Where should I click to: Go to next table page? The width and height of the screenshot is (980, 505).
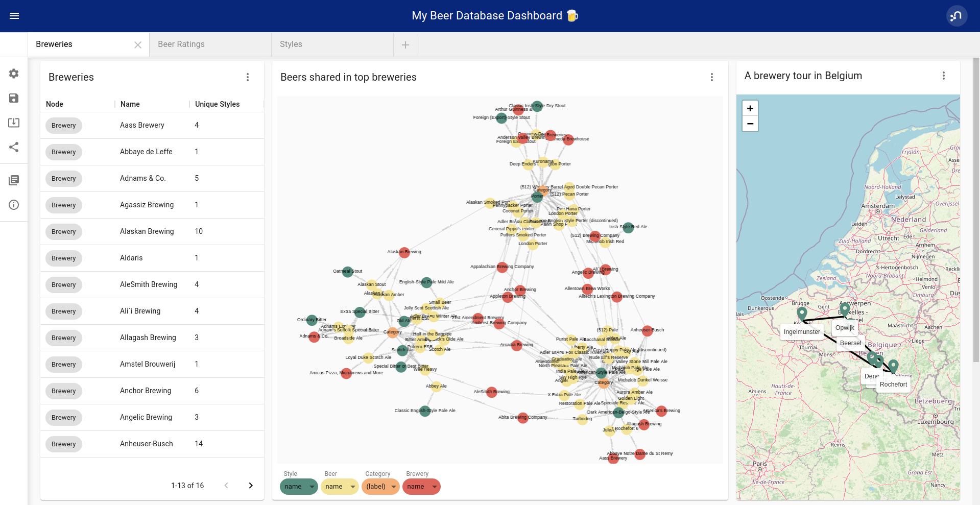click(251, 486)
